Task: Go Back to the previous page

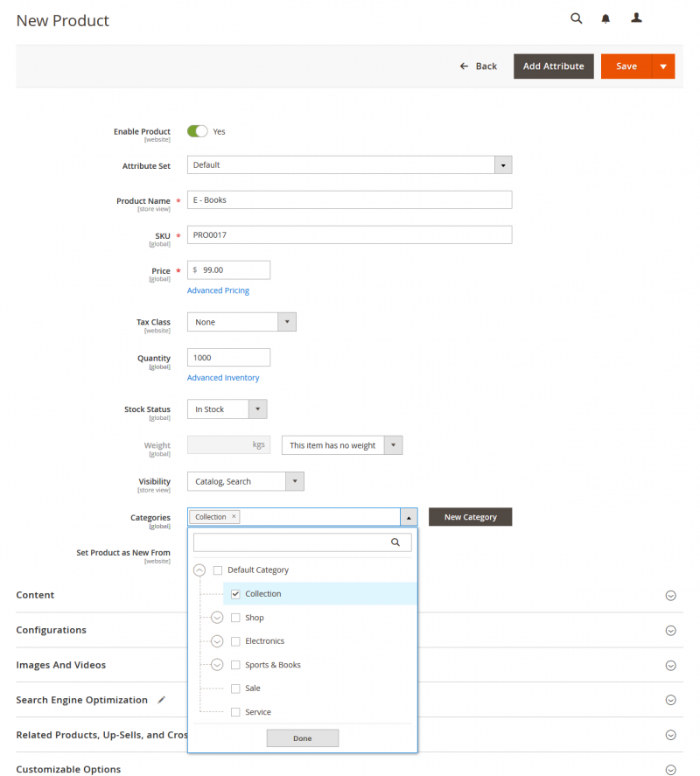Action: coord(479,66)
